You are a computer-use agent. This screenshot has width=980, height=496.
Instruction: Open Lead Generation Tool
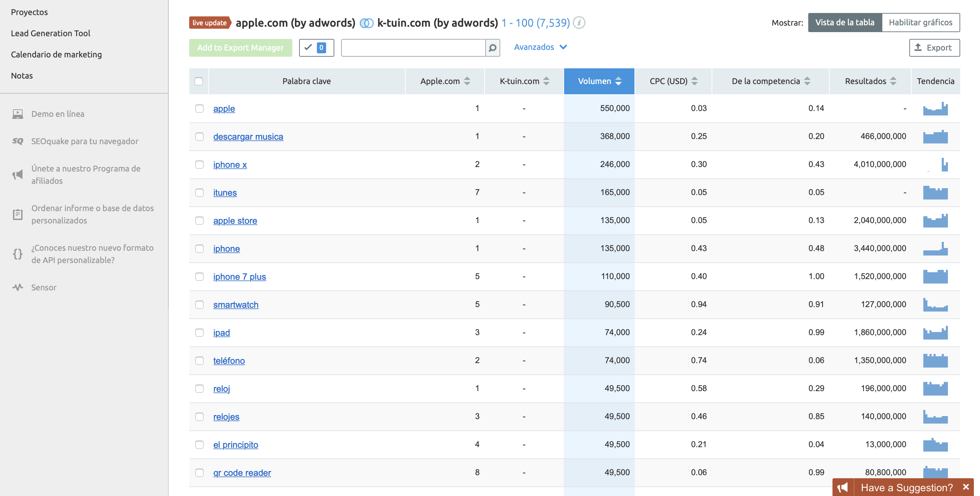tap(51, 33)
